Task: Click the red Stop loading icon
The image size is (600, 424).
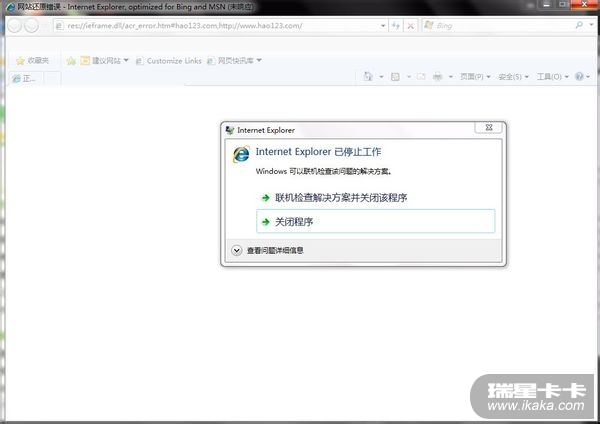Action: point(410,26)
